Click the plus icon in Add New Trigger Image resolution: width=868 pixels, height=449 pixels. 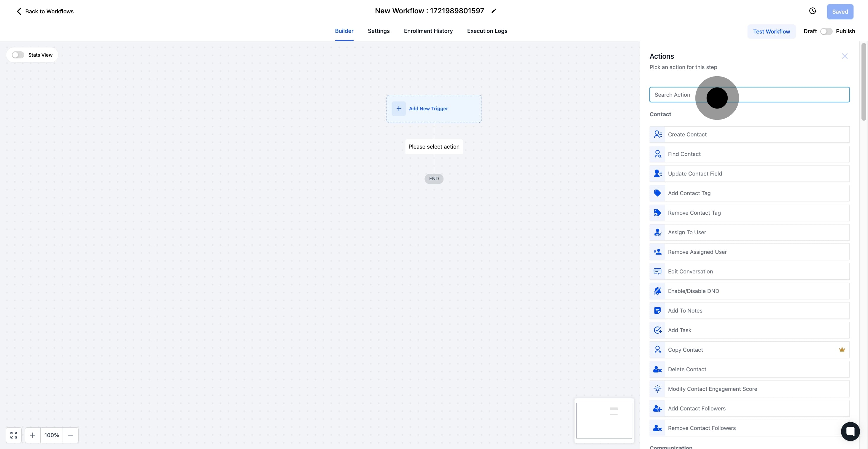point(399,109)
